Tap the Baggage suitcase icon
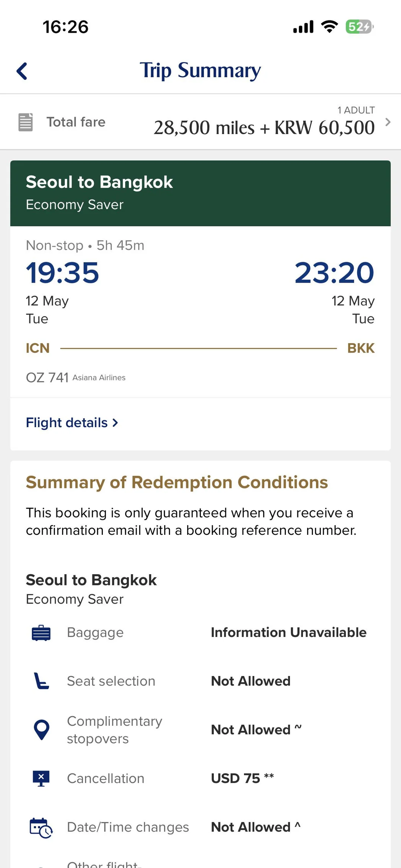The image size is (401, 868). click(x=41, y=633)
